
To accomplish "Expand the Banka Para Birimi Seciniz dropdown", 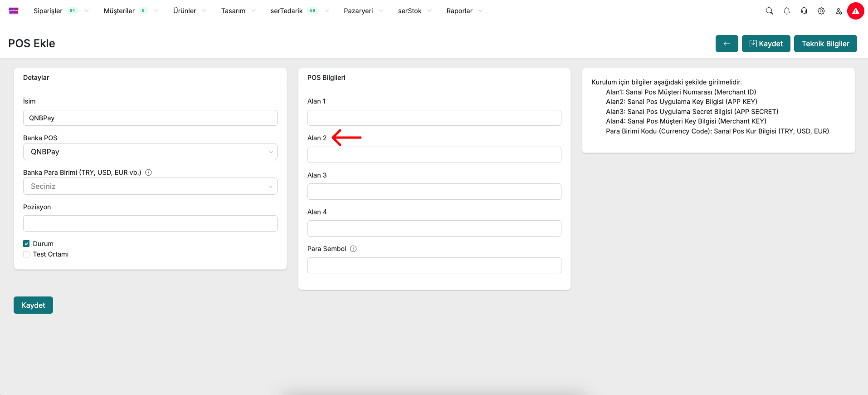I will click(x=150, y=186).
